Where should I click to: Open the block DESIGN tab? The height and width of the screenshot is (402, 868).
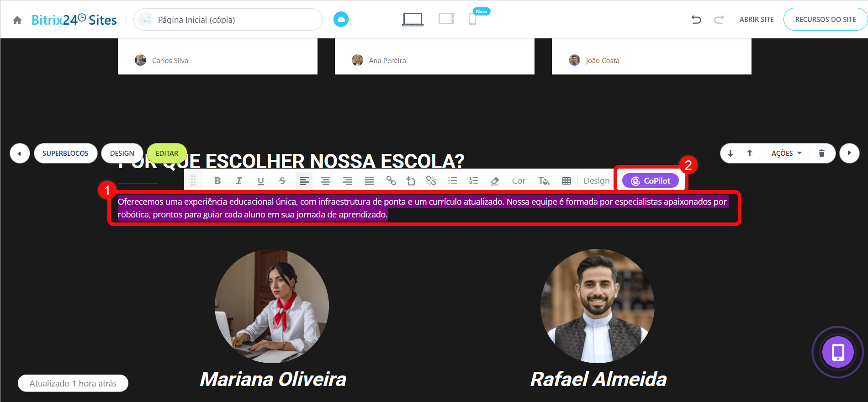tap(122, 153)
